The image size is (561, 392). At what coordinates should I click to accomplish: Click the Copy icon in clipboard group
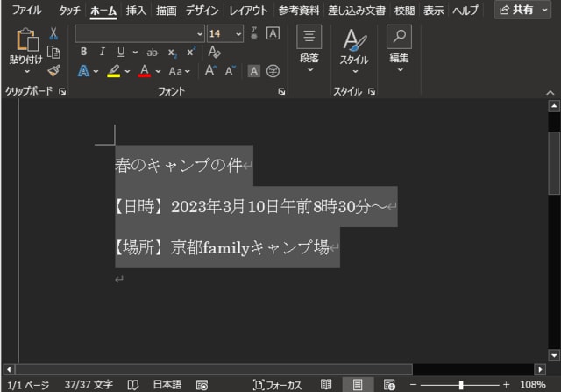(53, 52)
